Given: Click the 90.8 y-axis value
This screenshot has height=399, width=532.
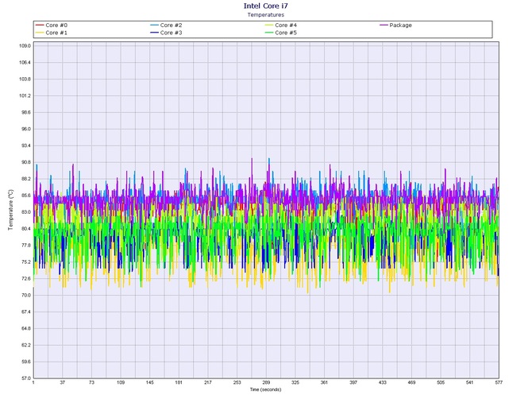Looking at the screenshot, I should (25, 162).
